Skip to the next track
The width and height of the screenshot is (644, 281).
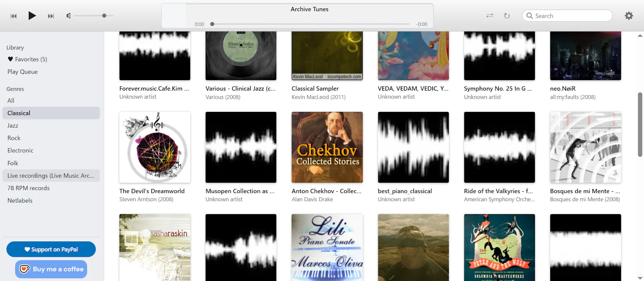51,16
